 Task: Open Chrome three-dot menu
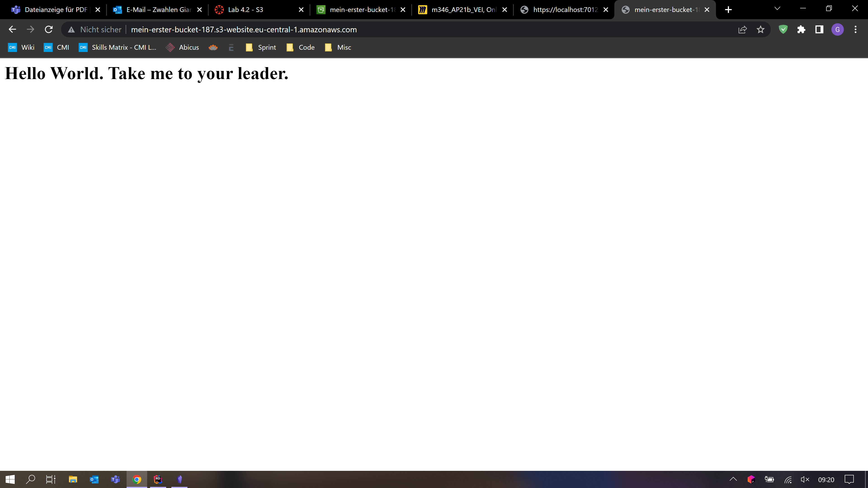click(x=856, y=30)
